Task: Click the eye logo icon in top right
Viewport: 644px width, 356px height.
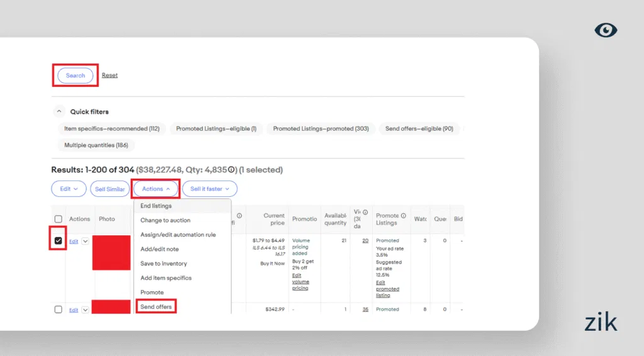Action: 606,30
